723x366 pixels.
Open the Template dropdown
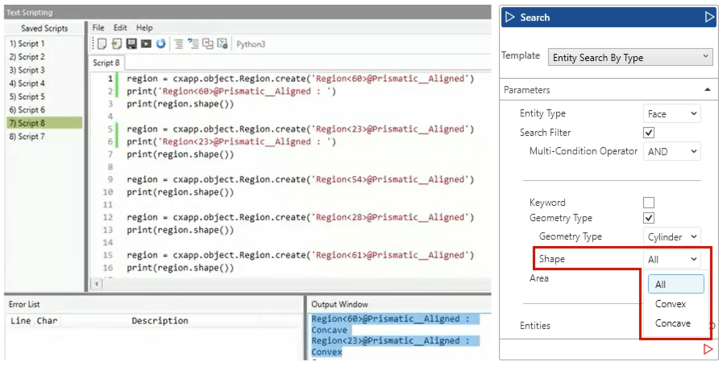(630, 57)
